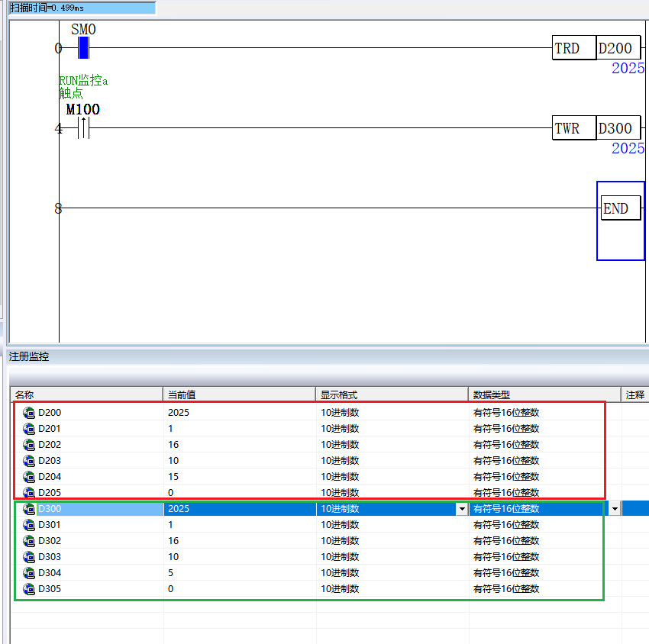Select the D202 row icon
Viewport: 649px width, 644px height.
point(30,444)
